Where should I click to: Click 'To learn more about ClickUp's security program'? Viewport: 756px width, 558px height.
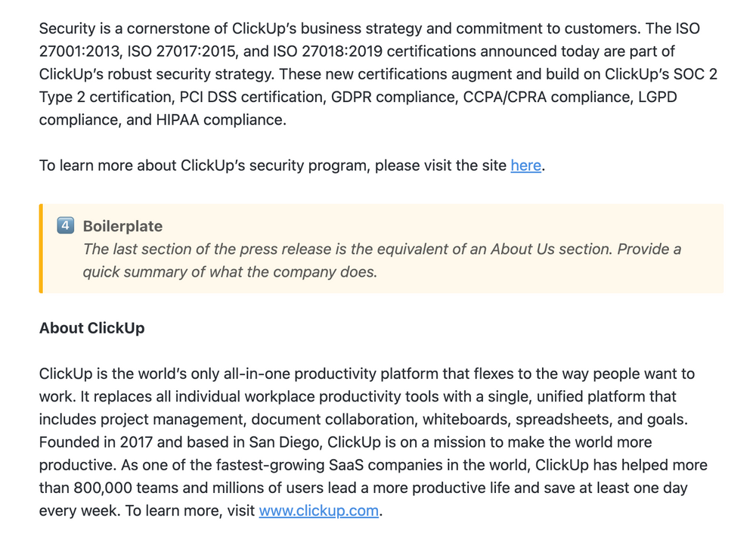204,165
